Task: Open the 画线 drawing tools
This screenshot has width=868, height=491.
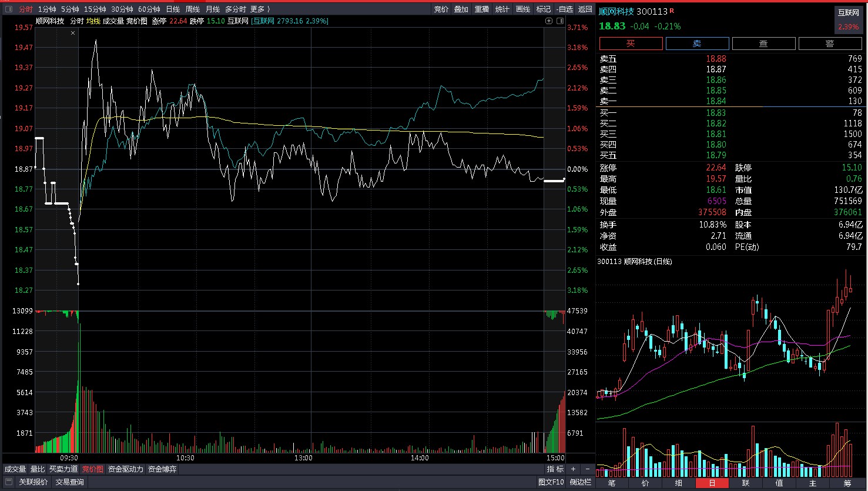Action: click(x=523, y=9)
